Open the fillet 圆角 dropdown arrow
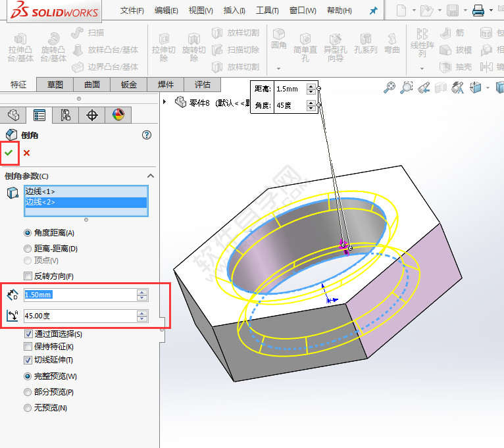This screenshot has width=504, height=448. [279, 68]
